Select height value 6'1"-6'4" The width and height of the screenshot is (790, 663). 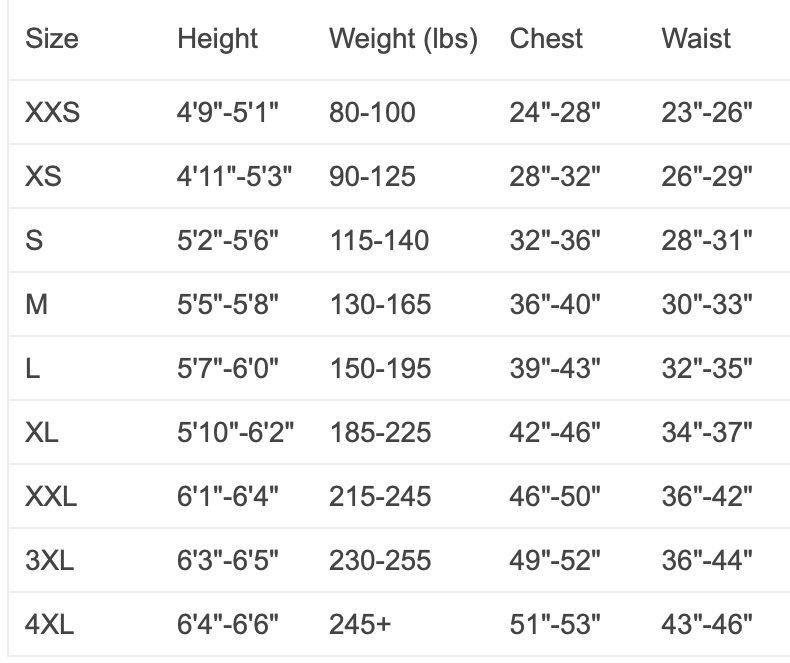228,496
